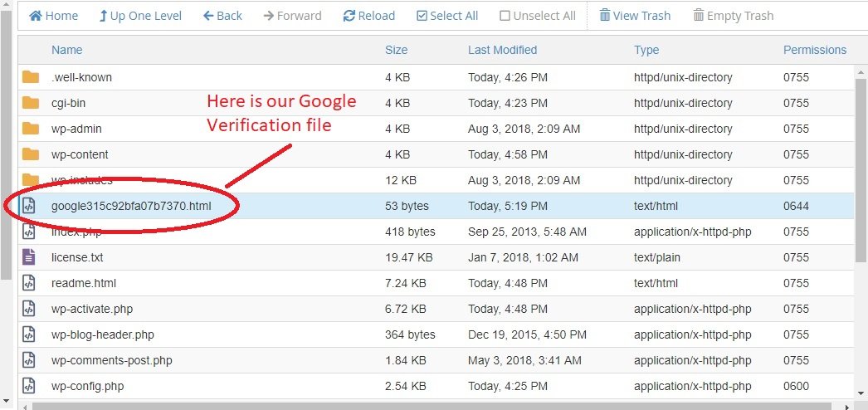Select the wp-activate.php file name
The image size is (868, 410).
[92, 310]
